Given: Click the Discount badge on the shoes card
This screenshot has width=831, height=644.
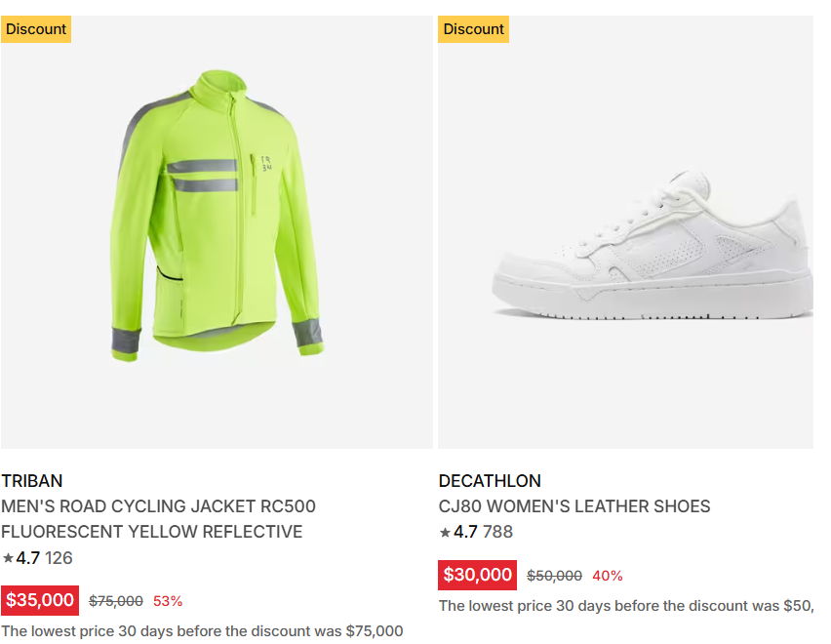Looking at the screenshot, I should tap(473, 28).
